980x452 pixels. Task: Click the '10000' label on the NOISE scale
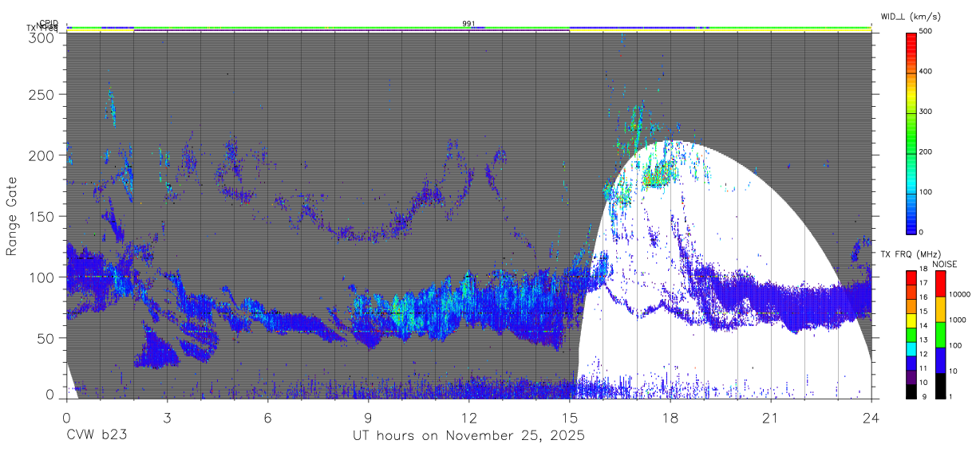tap(958, 294)
